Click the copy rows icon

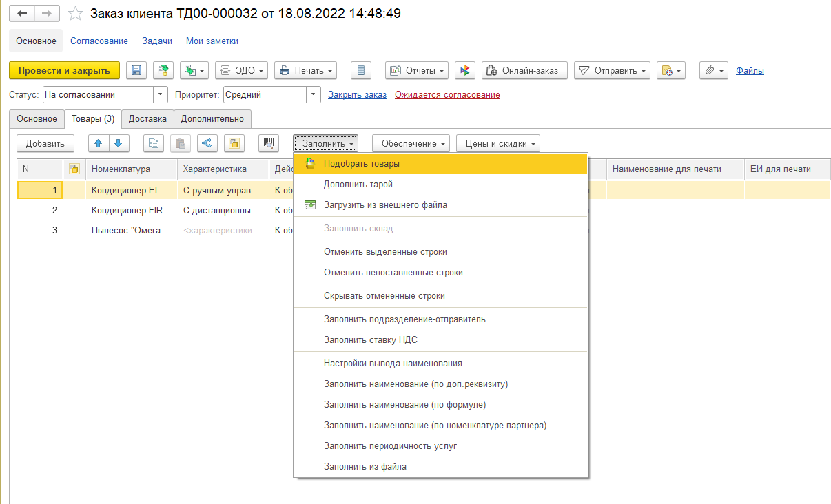point(154,143)
